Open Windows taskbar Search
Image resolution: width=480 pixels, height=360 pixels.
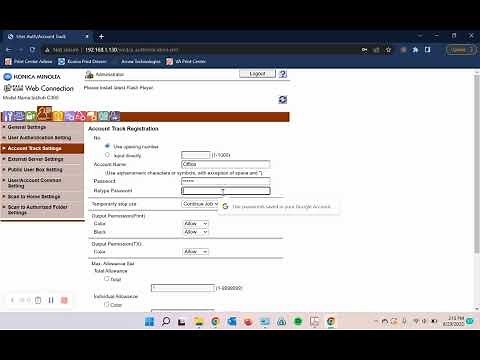click(x=166, y=321)
